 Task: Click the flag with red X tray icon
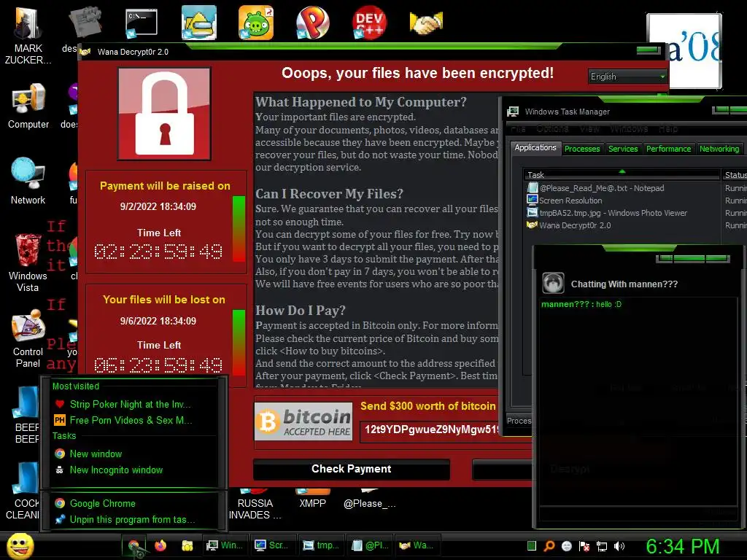[x=584, y=546]
